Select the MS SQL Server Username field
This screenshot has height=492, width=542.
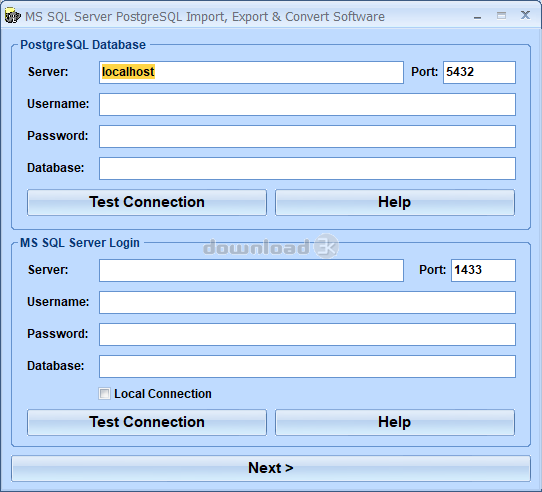click(x=307, y=303)
